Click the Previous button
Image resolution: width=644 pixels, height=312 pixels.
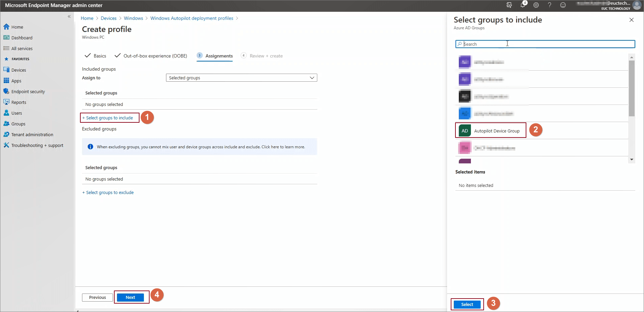pos(97,297)
